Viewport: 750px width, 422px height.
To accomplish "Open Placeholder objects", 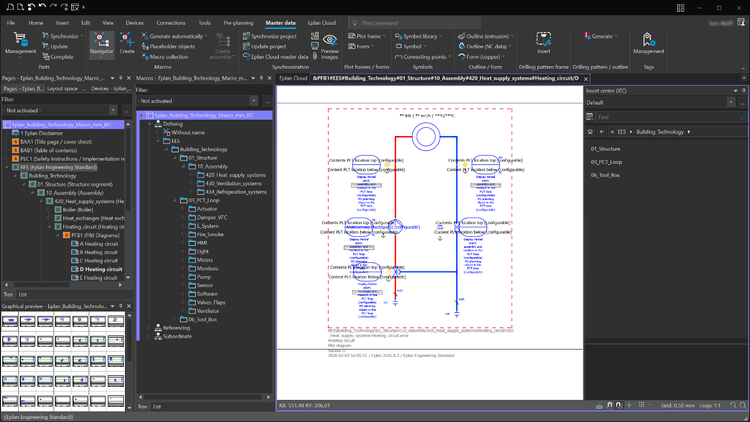I will coord(168,46).
